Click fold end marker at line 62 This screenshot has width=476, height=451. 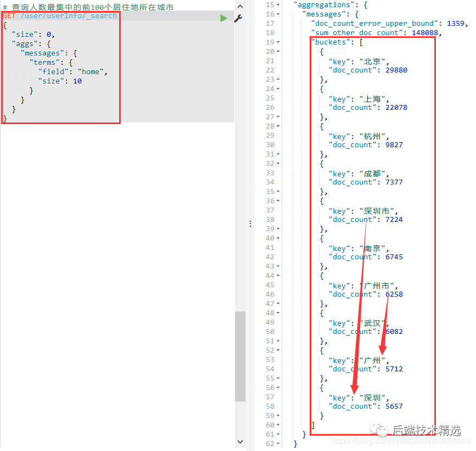point(278,444)
